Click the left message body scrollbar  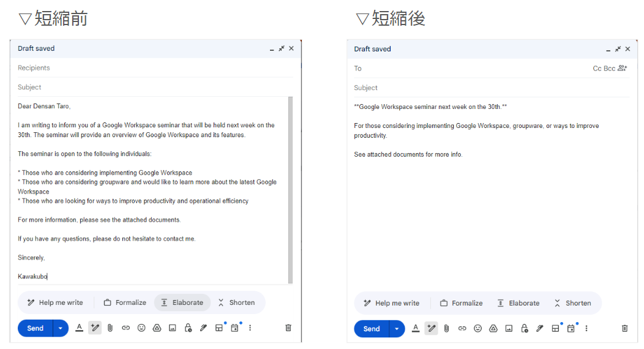click(290, 190)
